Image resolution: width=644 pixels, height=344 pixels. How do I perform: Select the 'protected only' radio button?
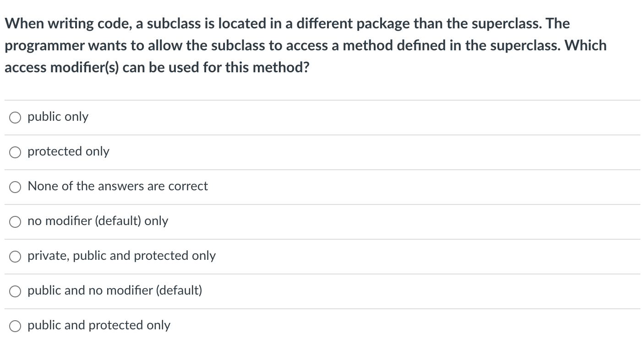coord(15,152)
